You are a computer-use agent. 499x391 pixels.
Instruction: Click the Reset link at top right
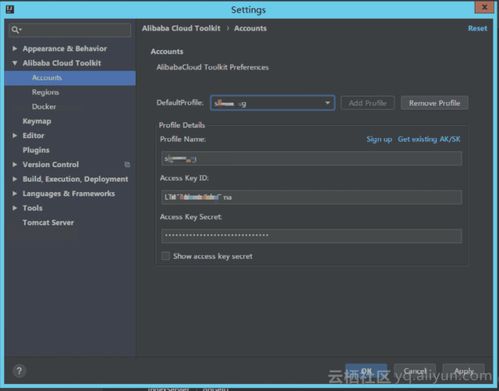click(x=477, y=28)
